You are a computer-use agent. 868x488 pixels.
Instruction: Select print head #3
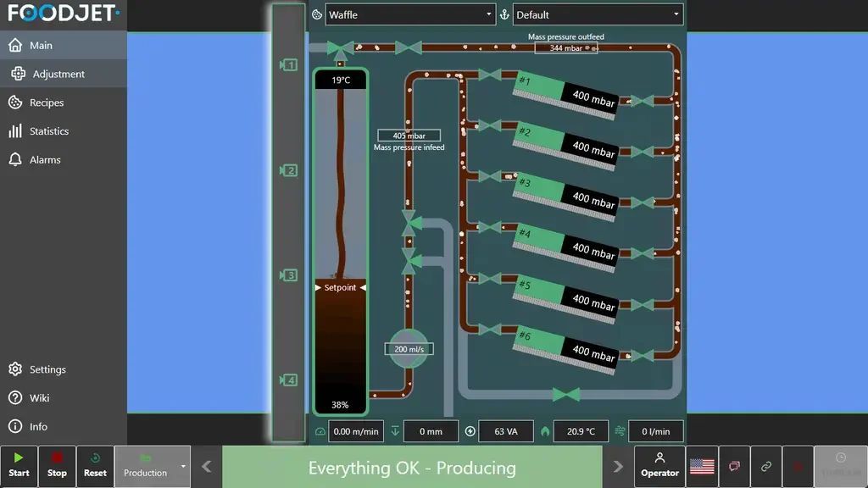coord(565,197)
